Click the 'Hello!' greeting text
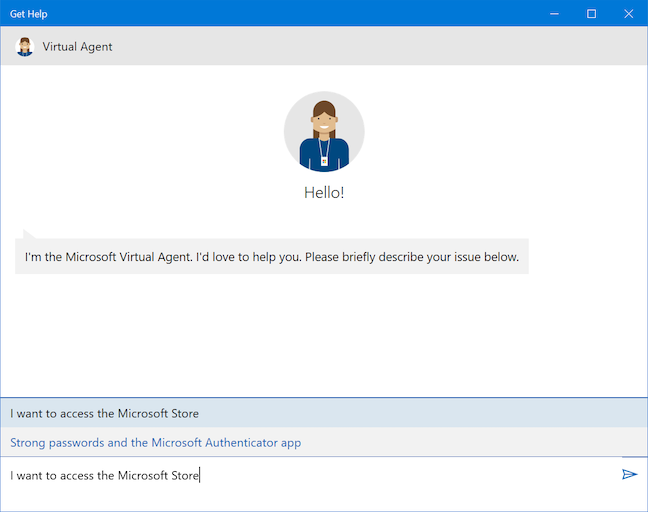This screenshot has height=512, width=648. (324, 193)
